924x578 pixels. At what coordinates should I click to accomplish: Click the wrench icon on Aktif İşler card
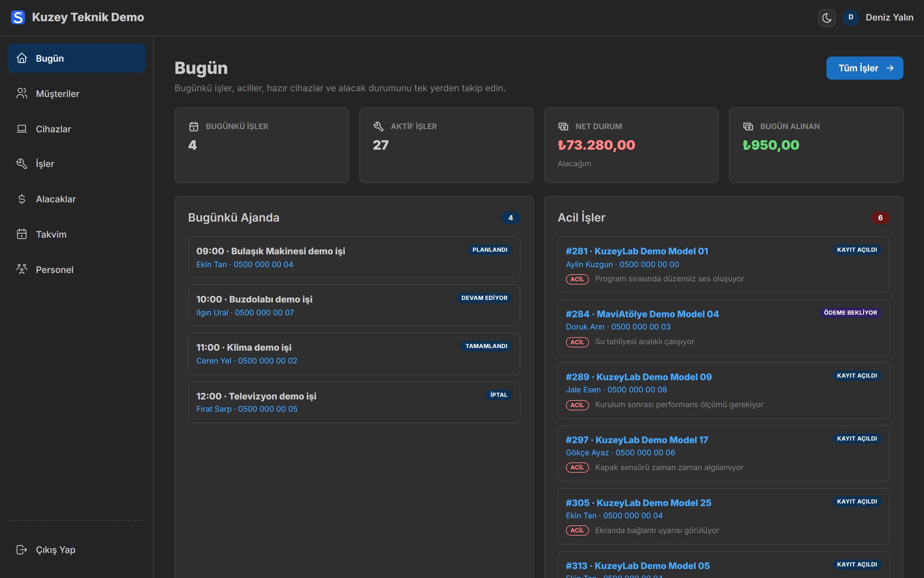(378, 127)
